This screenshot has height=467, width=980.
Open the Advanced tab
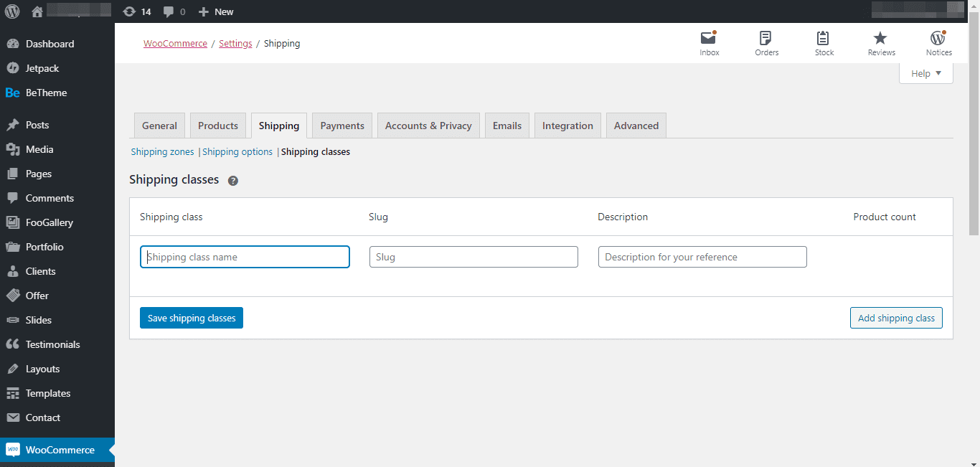click(x=636, y=126)
